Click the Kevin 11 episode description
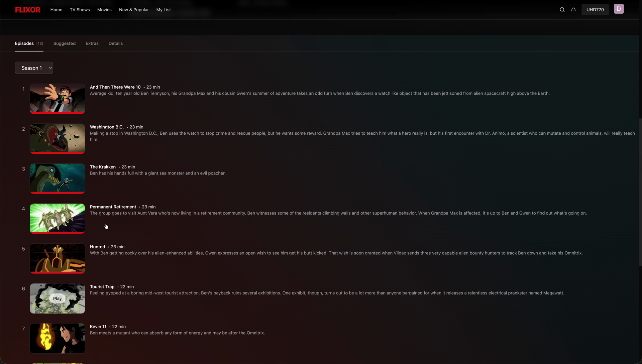Image resolution: width=642 pixels, height=364 pixels. [x=177, y=333]
